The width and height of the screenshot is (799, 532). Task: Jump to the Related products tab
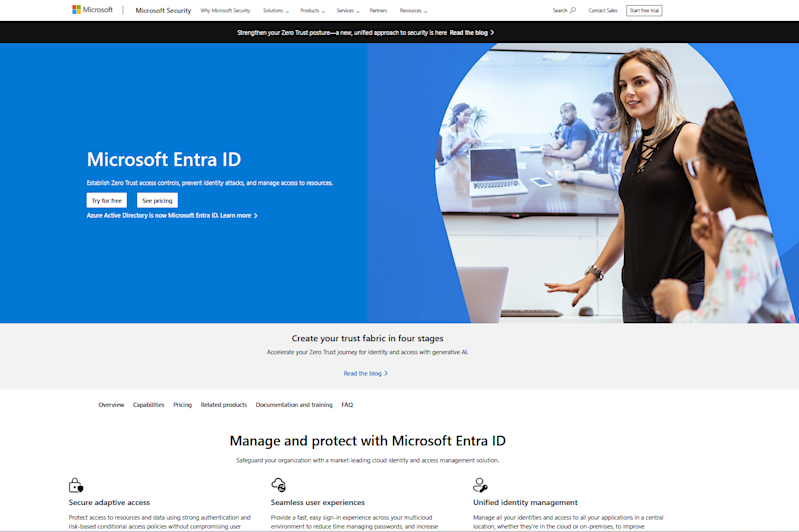point(224,405)
